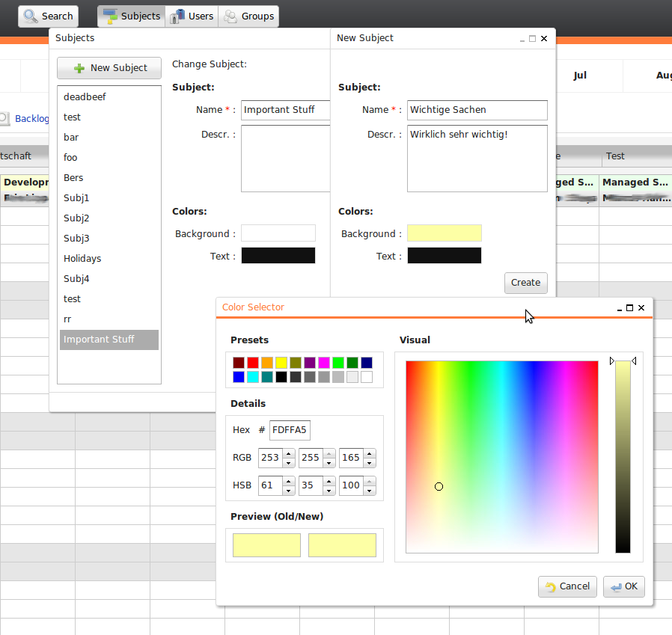Switch to the Users tab

[192, 15]
